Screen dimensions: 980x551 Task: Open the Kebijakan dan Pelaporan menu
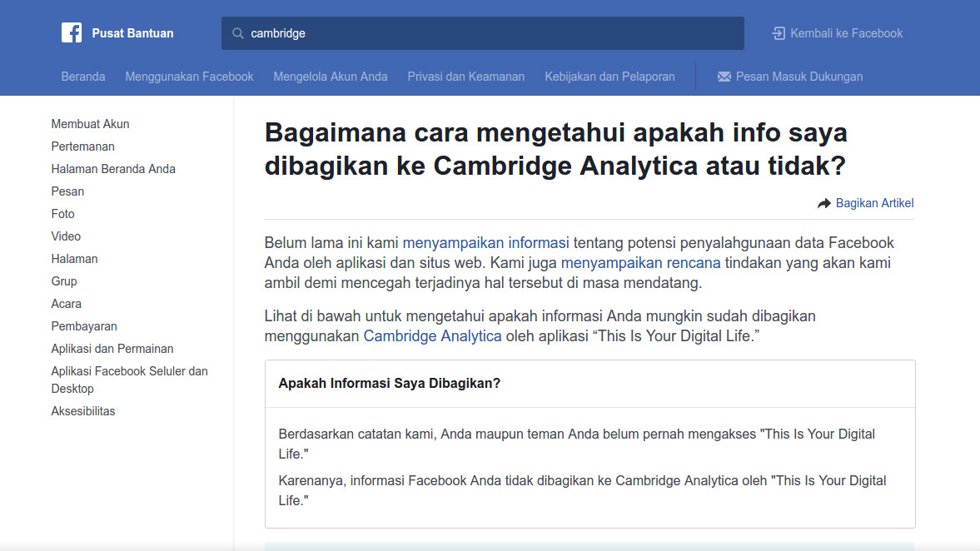tap(609, 77)
